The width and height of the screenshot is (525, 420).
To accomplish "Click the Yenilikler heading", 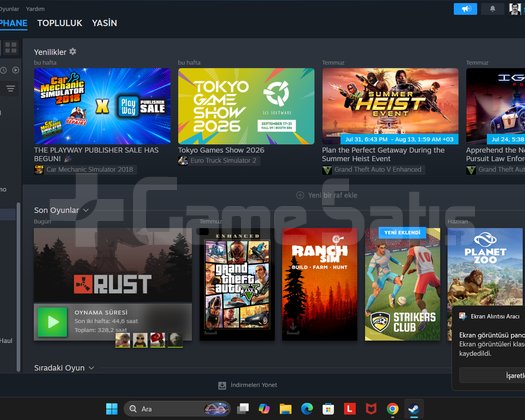I will 50,52.
